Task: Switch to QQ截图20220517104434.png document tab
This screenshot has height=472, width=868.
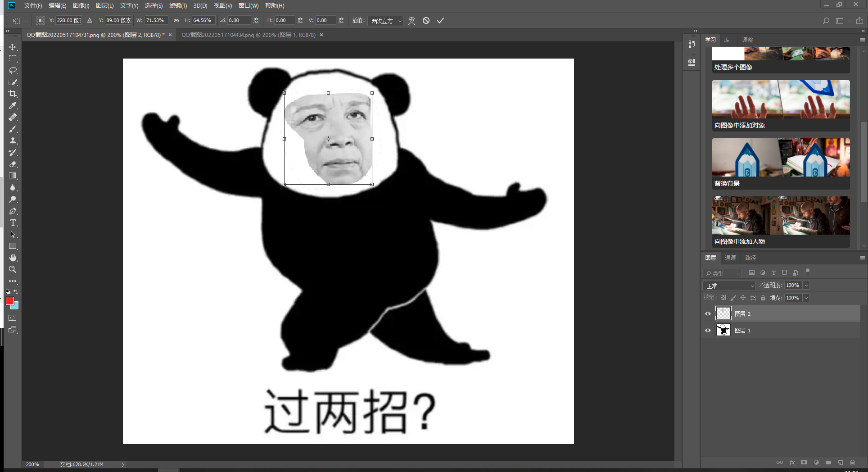Action: point(249,35)
